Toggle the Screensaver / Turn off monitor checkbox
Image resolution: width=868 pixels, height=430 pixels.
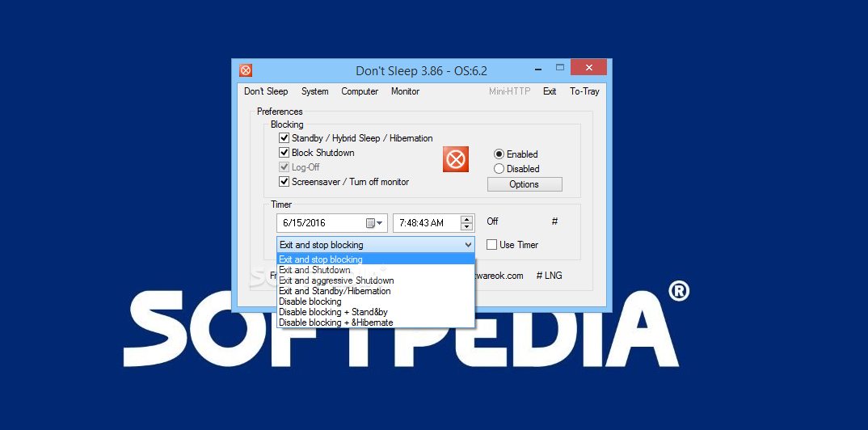pyautogui.click(x=284, y=181)
